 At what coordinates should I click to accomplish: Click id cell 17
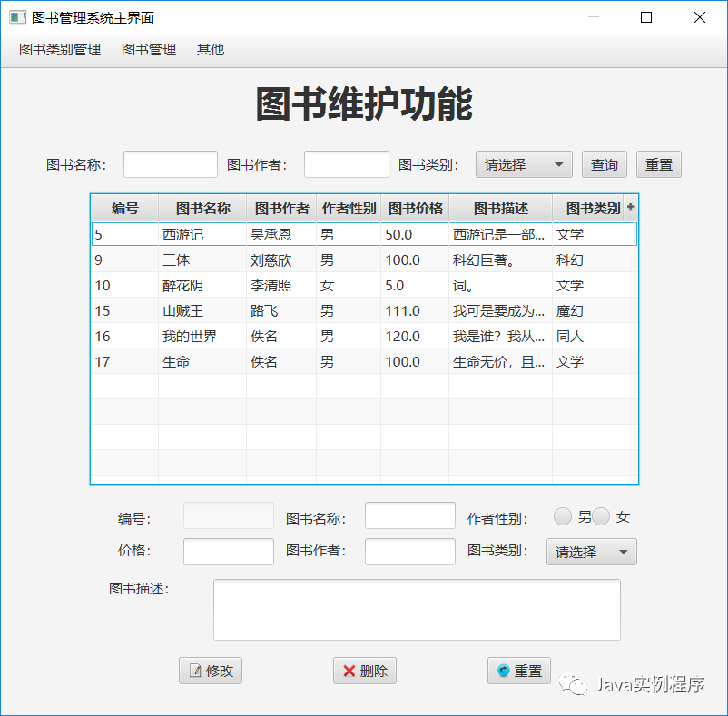tap(125, 361)
